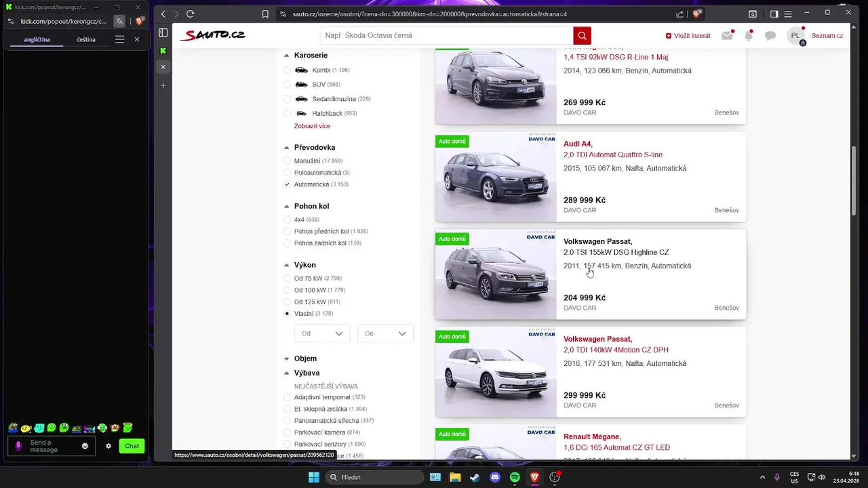Screen dimensions: 868x488
Task: Open the white Volkswagen Passat photo
Action: pyautogui.click(x=496, y=372)
